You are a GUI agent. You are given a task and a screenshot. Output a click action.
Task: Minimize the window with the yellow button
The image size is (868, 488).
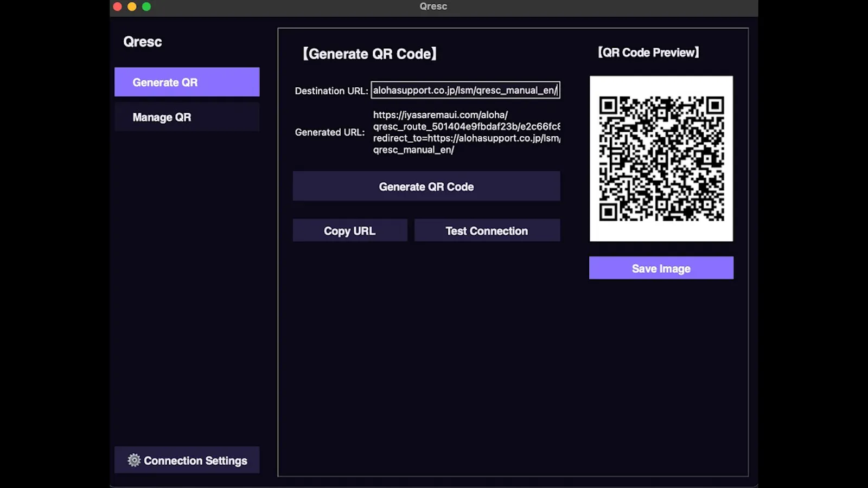tap(132, 7)
